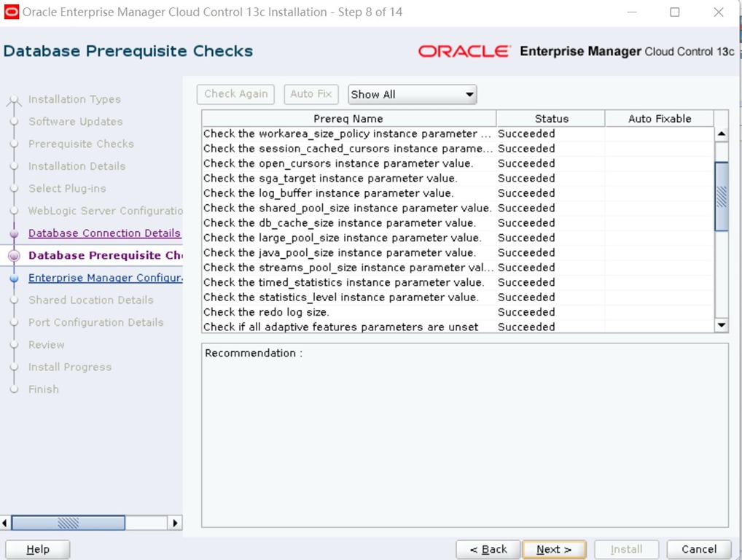Click Succeeded status of redo log size row
The image size is (742, 560).
(x=526, y=312)
